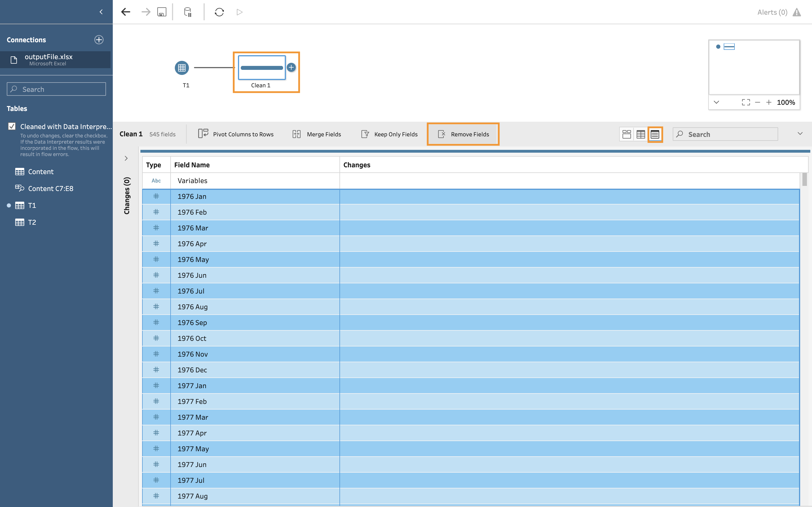Select the Content C7:E8 table
Screen dimensions: 812x507
[x=50, y=188]
